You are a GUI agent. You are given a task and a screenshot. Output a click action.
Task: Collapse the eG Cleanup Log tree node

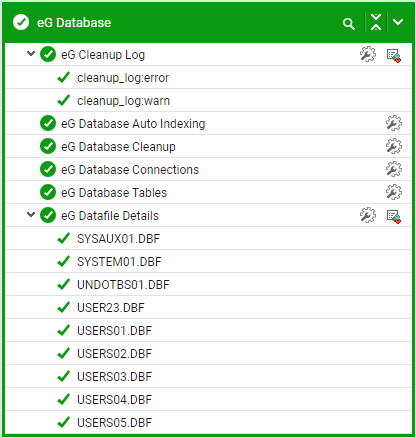point(31,53)
